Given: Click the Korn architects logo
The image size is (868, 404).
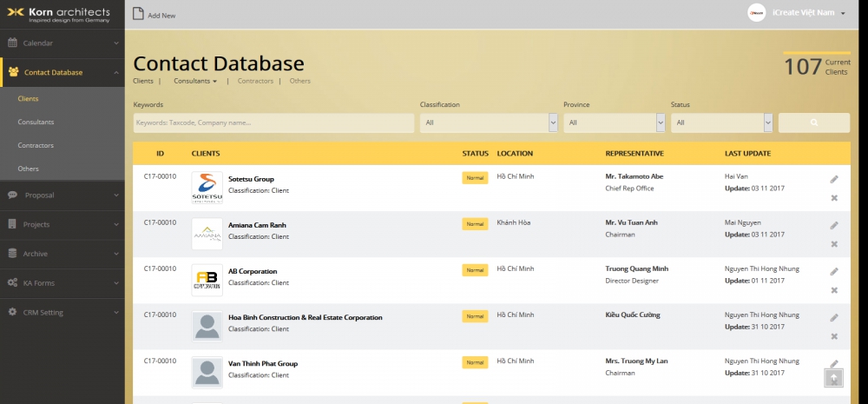Looking at the screenshot, I should [58, 15].
